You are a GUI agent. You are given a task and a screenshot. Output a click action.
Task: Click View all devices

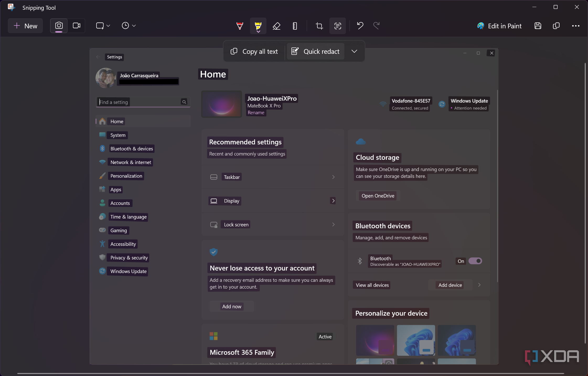click(x=372, y=285)
